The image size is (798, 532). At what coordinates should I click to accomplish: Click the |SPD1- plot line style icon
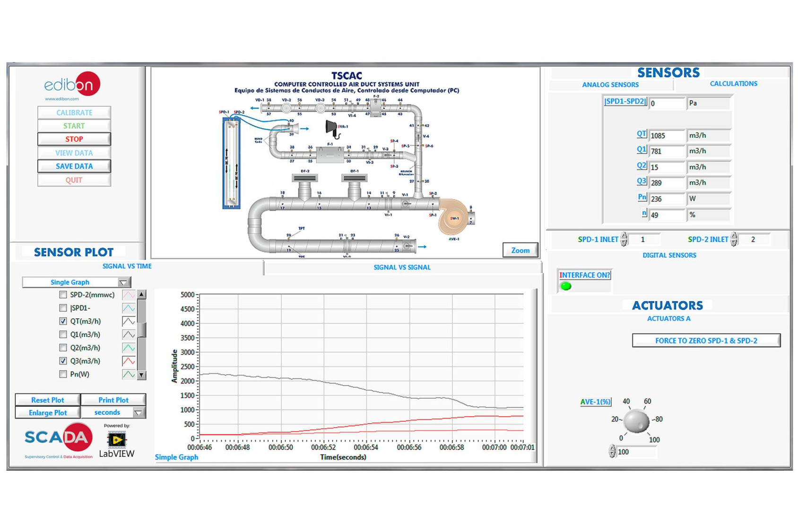point(129,308)
